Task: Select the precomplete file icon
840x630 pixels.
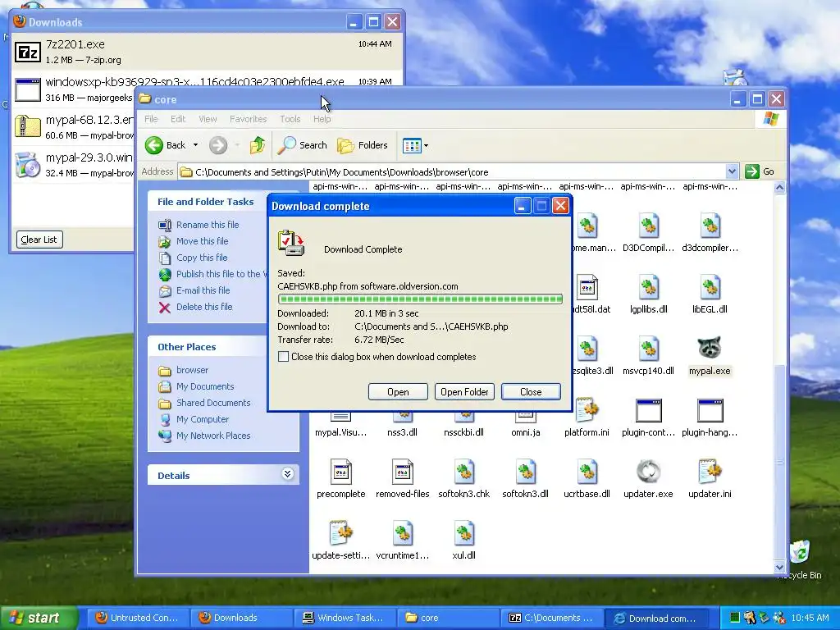Action: [x=340, y=472]
